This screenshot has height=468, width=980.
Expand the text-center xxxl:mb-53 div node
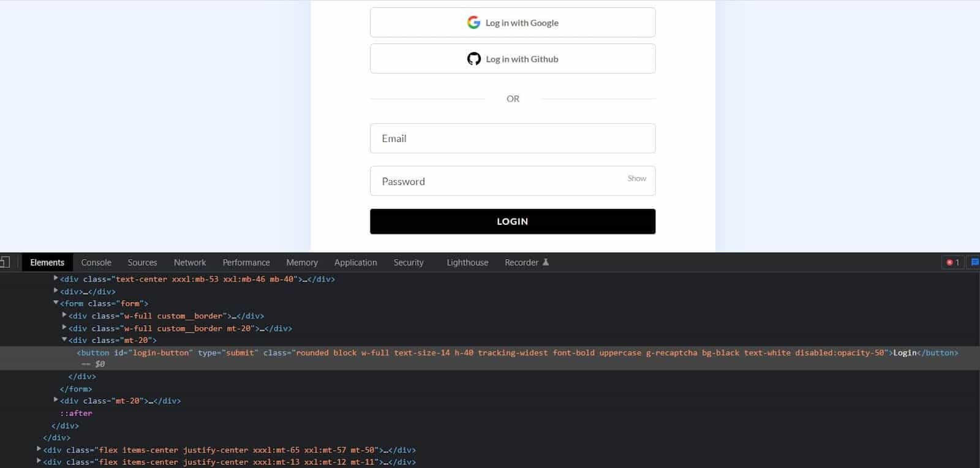56,278
